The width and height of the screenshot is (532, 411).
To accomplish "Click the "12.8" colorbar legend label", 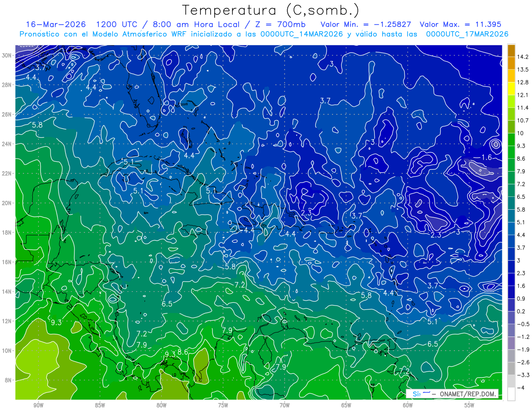I will 523,82.
